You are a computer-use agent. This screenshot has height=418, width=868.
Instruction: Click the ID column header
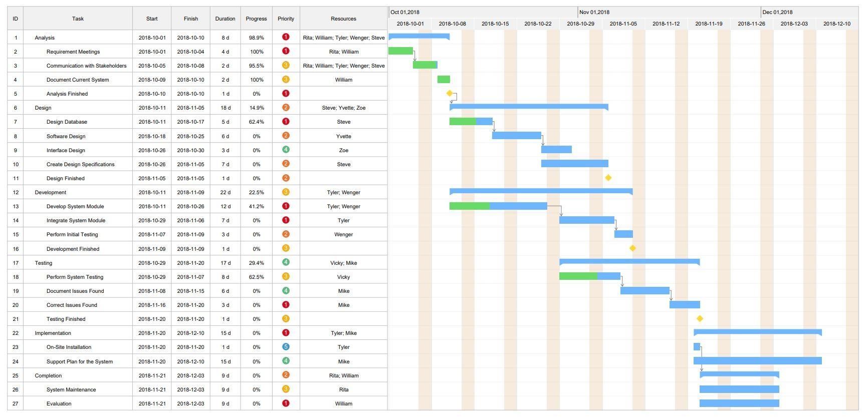tap(16, 19)
